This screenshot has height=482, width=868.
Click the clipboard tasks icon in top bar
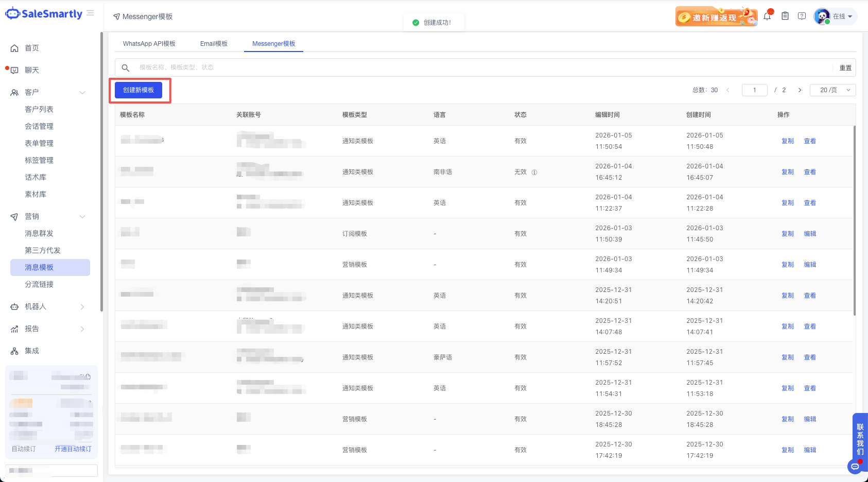(x=785, y=15)
